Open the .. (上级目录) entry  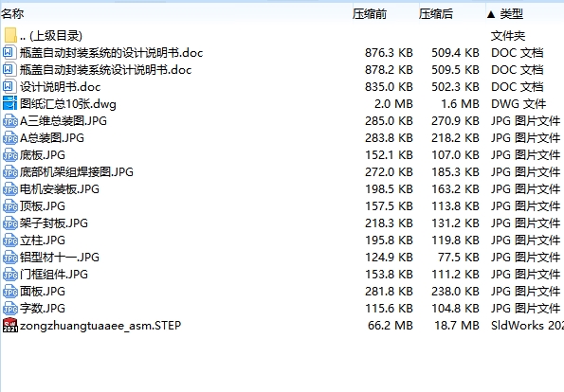pyautogui.click(x=51, y=36)
